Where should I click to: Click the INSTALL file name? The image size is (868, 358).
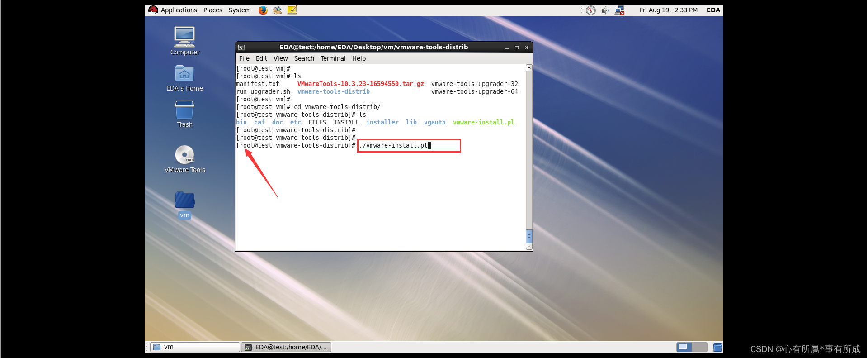tap(346, 122)
